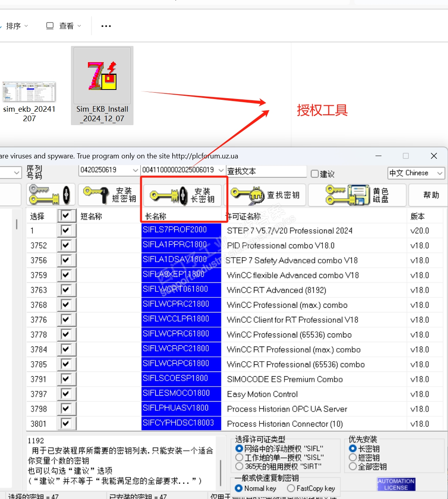
Task: Uncheck the checkbox for row 3791
Action: tap(66, 379)
